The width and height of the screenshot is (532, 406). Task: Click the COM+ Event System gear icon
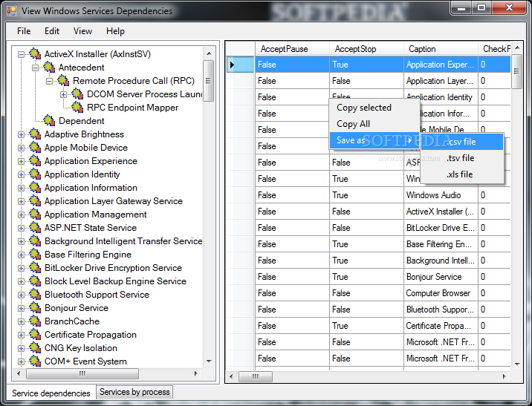tap(35, 361)
